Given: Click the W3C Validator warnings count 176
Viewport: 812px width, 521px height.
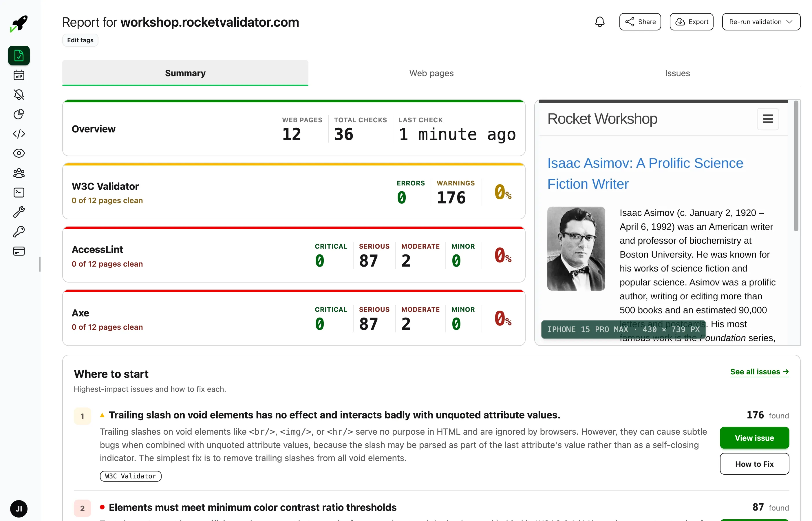Looking at the screenshot, I should pos(451,198).
